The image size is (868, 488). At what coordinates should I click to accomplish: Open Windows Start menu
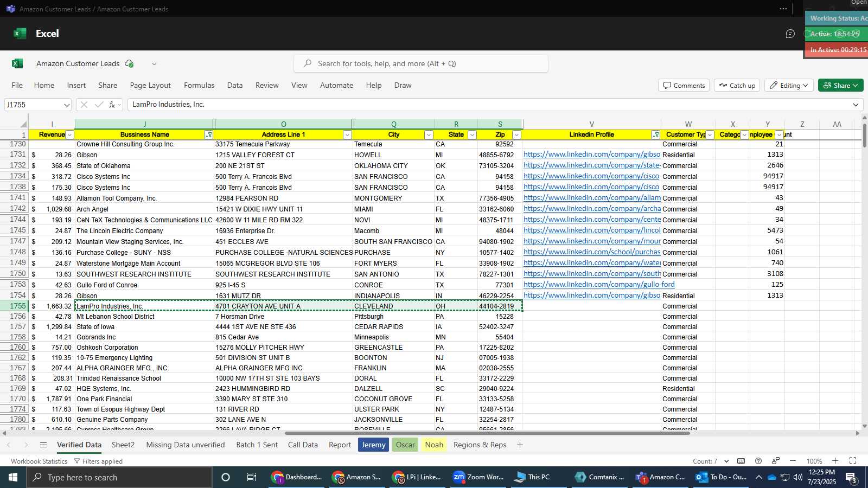tap(13, 477)
